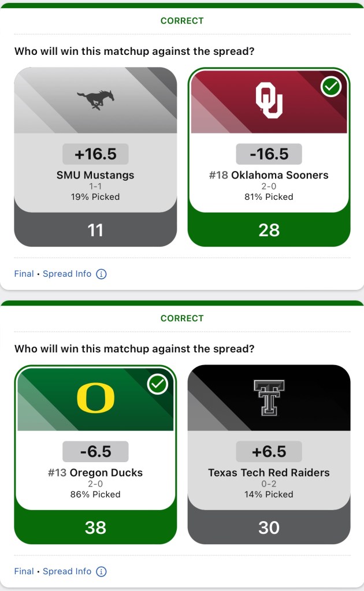Click Oregon final score 38

[x=95, y=527]
